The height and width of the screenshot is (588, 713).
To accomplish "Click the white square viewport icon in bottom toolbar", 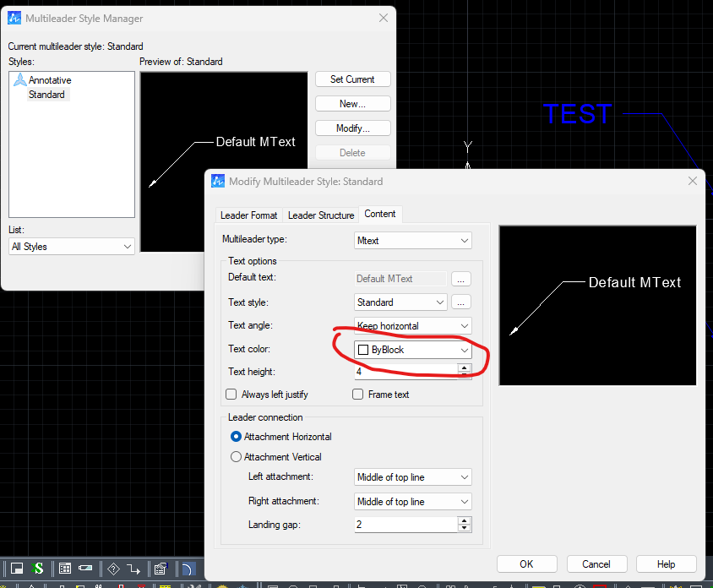I will pyautogui.click(x=17, y=569).
